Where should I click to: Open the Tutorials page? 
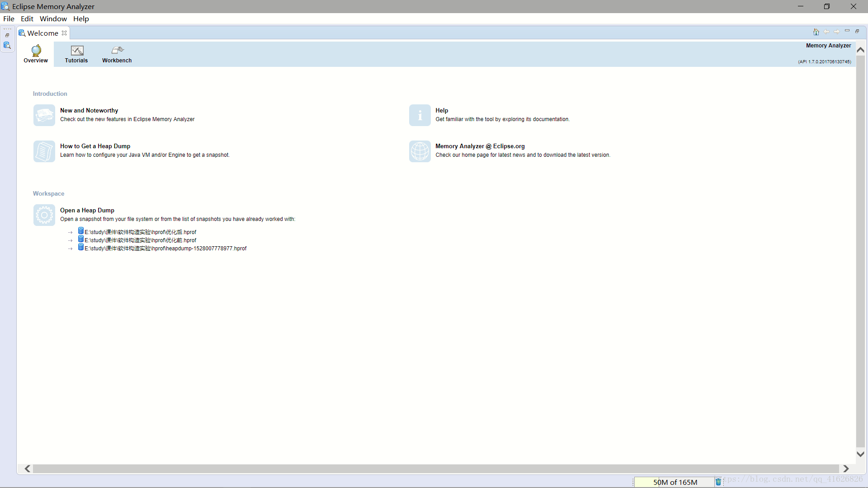pyautogui.click(x=76, y=54)
